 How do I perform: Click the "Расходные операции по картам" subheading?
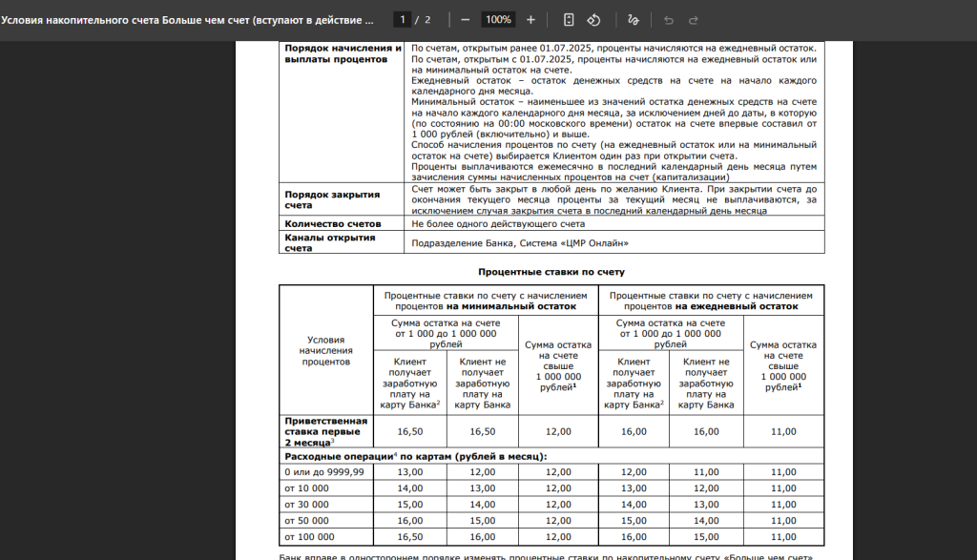[416, 456]
